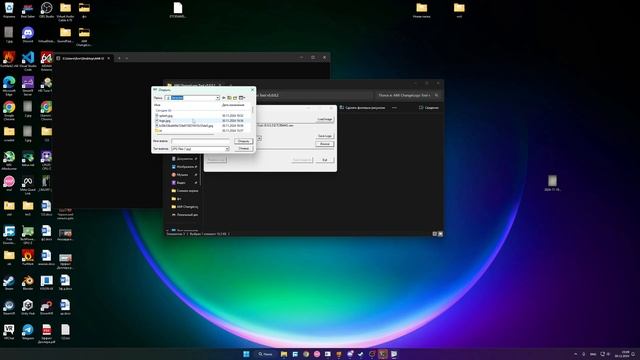The width and height of the screenshot is (640, 360).
Task: Open MSI Afterburner desktop shortcut
Action: pos(9,159)
